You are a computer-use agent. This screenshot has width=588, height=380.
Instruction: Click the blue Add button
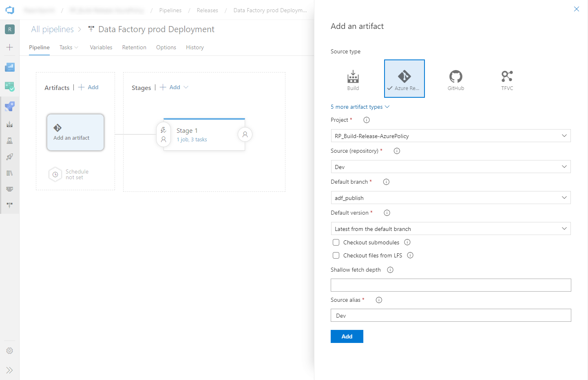[x=347, y=336]
